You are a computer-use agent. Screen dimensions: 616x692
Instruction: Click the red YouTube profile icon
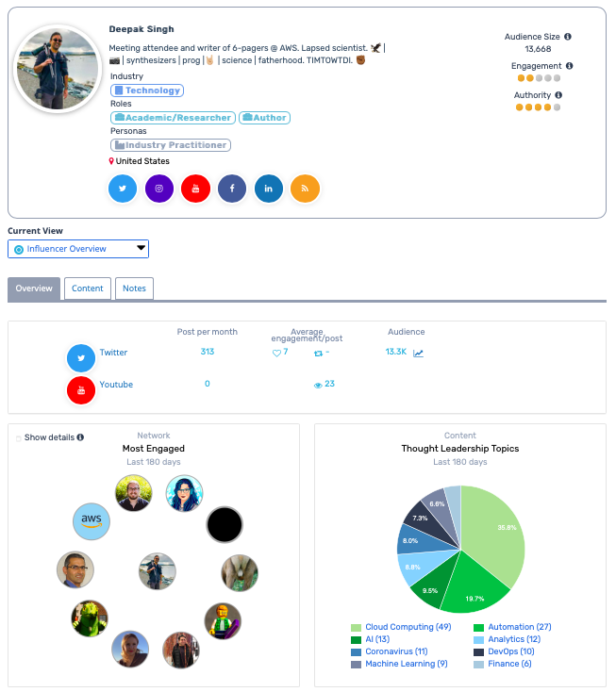click(195, 189)
